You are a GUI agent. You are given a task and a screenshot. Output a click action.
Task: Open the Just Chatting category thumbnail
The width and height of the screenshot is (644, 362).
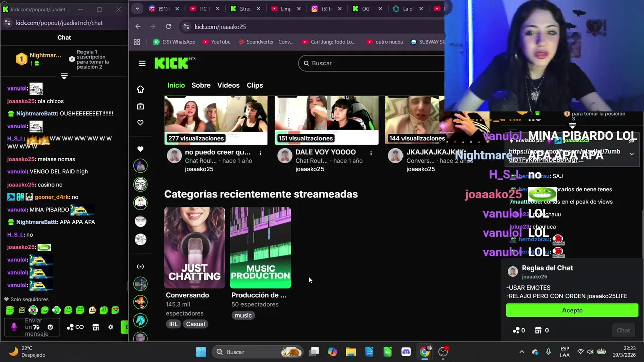pyautogui.click(x=194, y=247)
